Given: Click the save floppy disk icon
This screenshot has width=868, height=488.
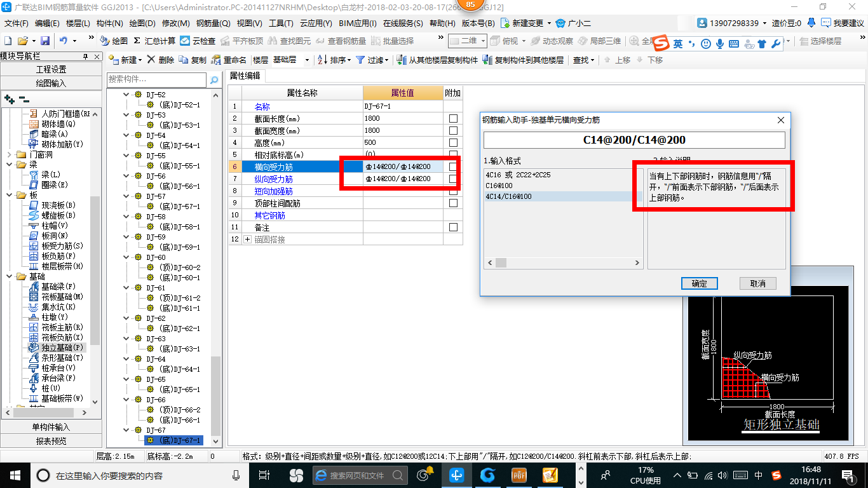Looking at the screenshot, I should [x=45, y=41].
